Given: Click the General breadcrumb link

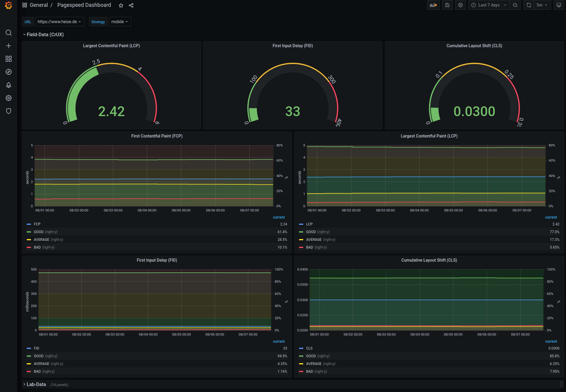Looking at the screenshot, I should [39, 5].
